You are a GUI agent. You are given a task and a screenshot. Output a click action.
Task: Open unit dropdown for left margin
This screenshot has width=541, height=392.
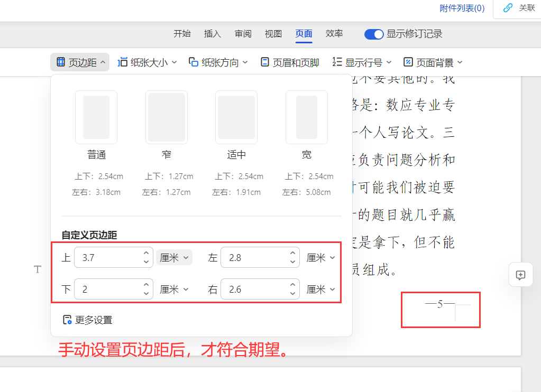pyautogui.click(x=321, y=257)
